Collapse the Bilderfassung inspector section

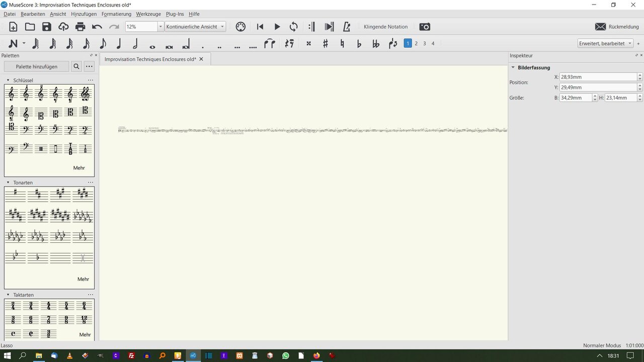(513, 67)
